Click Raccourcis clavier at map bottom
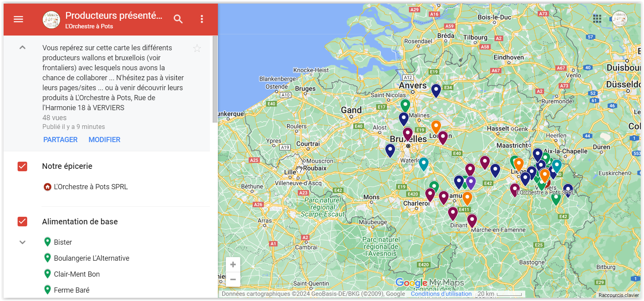The image size is (644, 301). [618, 295]
